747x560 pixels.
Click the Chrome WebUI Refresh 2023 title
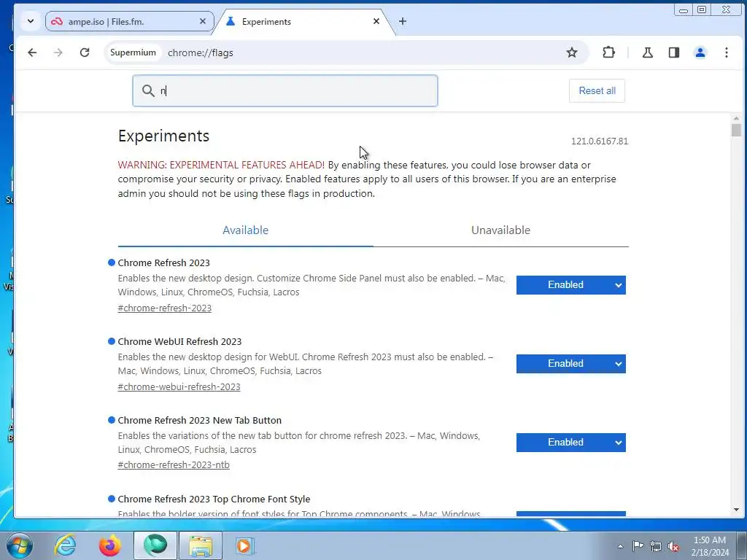click(x=179, y=341)
